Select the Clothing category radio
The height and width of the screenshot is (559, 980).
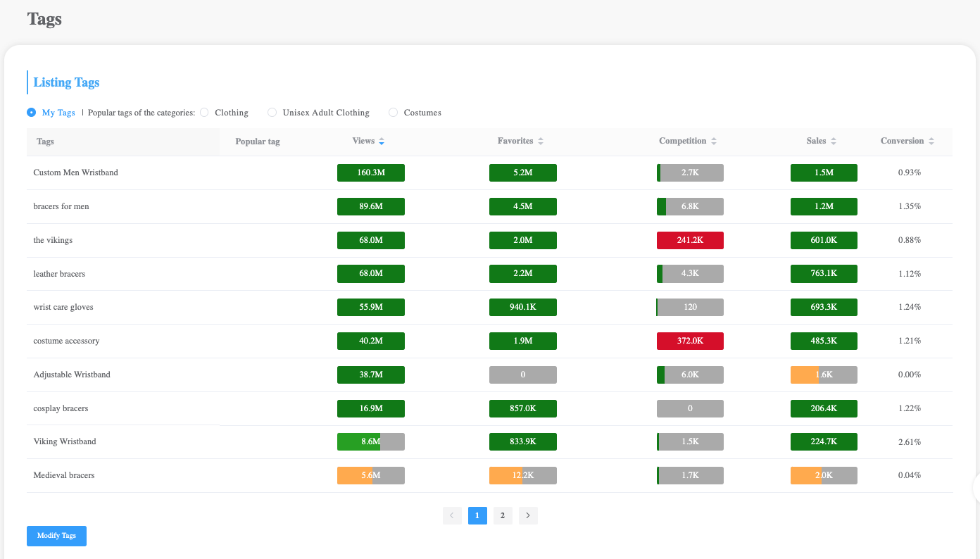point(204,113)
